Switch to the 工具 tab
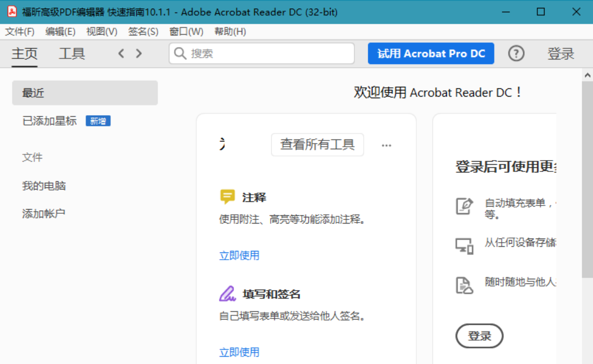Screen dimensions: 593x364 [x=71, y=54]
